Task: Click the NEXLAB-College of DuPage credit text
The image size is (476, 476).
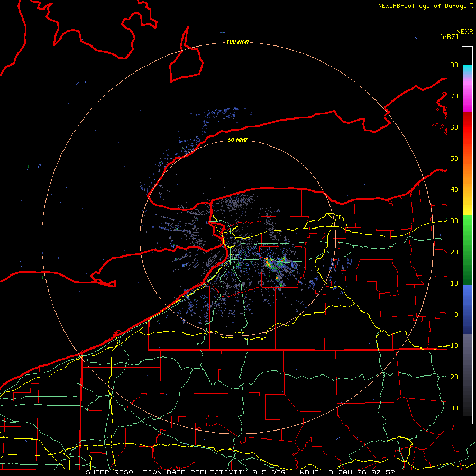Action: 423,6
